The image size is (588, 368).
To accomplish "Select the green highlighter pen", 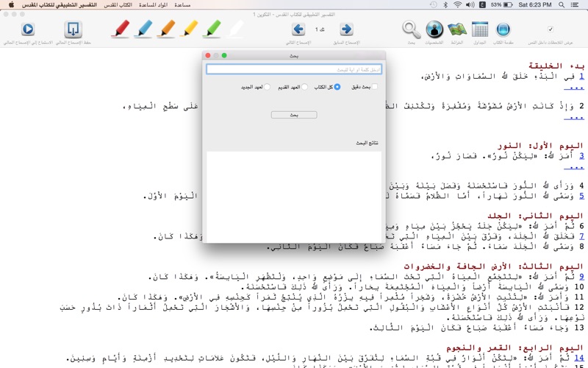I will (x=212, y=29).
